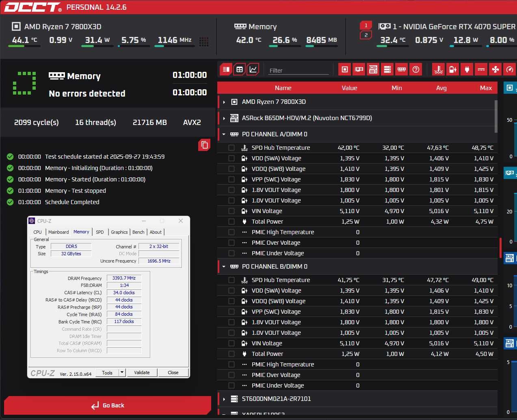Screen dimensions: 517x420
Task: Check the Channel A SPD Hub Temperature box
Action: (x=231, y=148)
